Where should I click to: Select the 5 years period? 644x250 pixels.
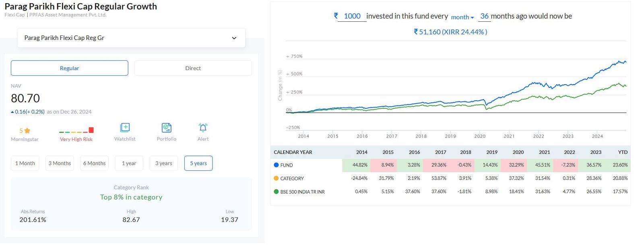[198, 163]
